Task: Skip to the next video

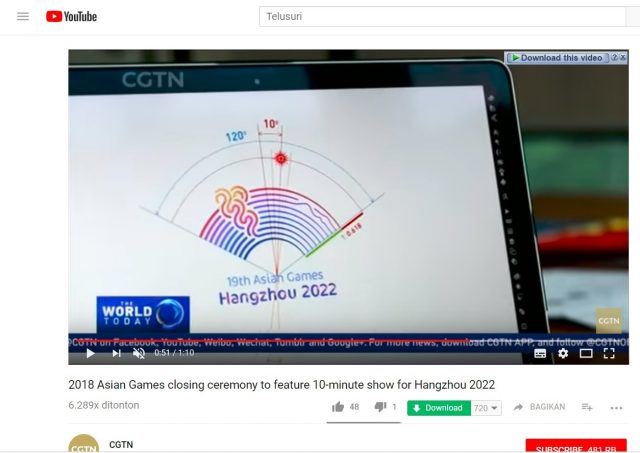Action: (116, 353)
